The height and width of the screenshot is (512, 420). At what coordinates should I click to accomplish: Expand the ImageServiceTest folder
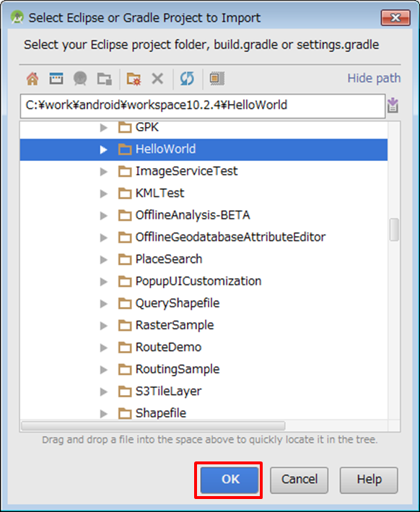(103, 171)
